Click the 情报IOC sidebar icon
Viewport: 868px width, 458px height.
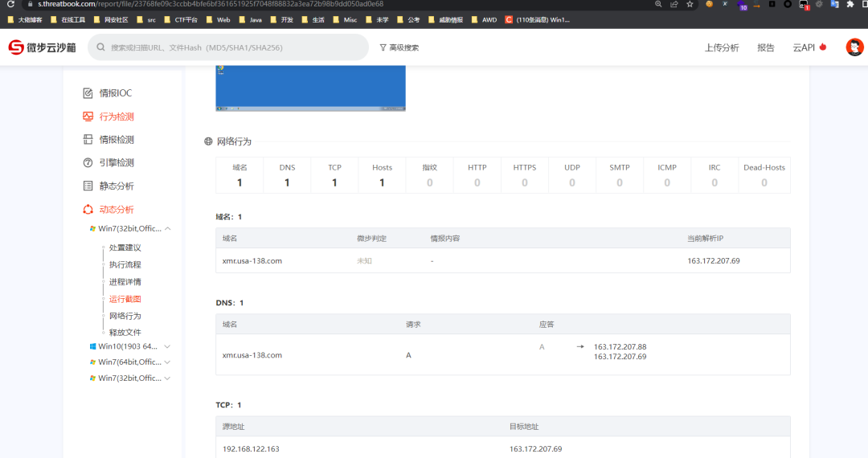[x=88, y=93]
